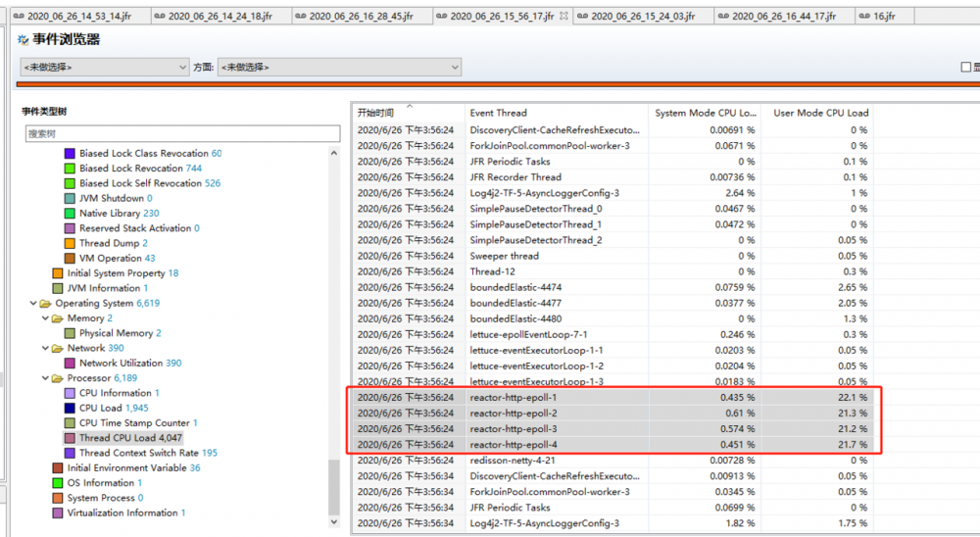The height and width of the screenshot is (537, 980).
Task: Click the event tree scrollbar thumb
Action: [x=334, y=488]
